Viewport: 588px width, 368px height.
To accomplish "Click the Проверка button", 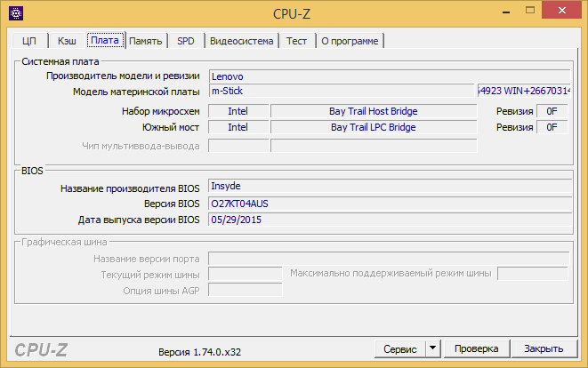I will 477,348.
